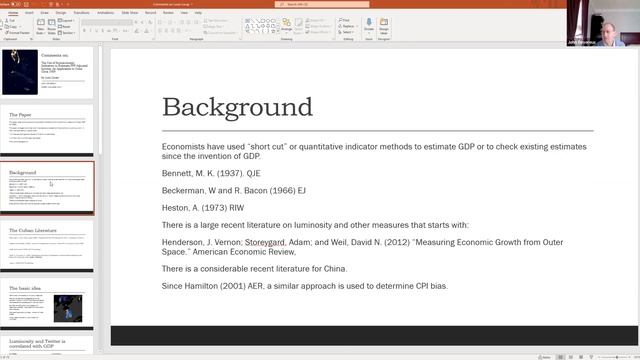The width and height of the screenshot is (640, 360).
Task: Click the search box in title bar
Action: coord(322,4)
